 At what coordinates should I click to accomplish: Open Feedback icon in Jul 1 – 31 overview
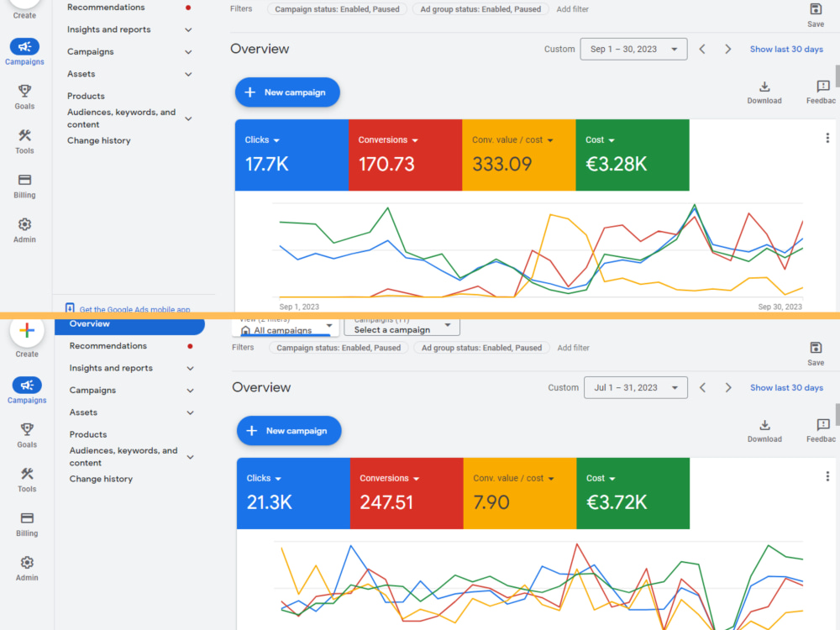point(823,425)
